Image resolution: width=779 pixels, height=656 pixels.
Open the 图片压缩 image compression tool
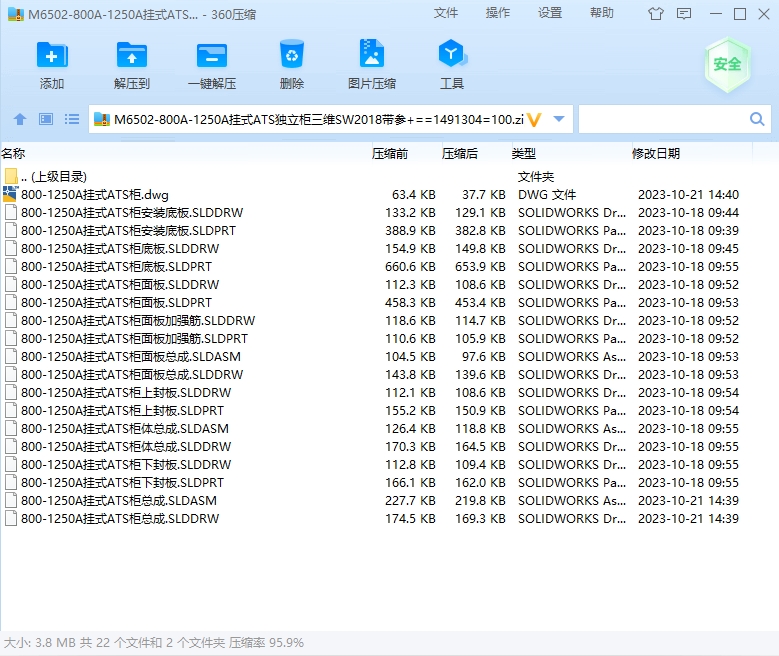pyautogui.click(x=372, y=53)
